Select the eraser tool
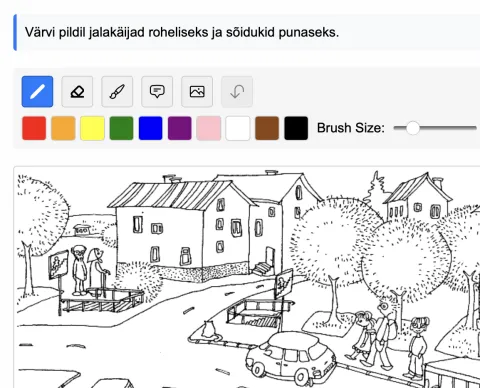 tap(77, 92)
